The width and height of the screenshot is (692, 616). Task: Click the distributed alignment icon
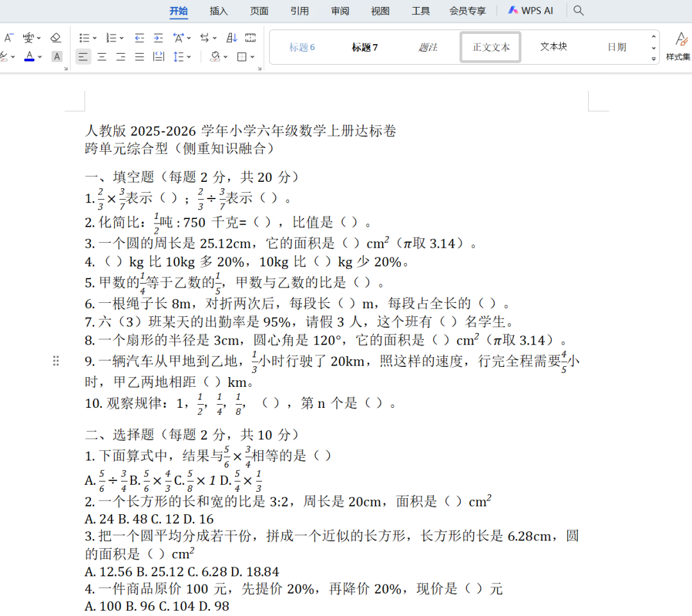point(158,57)
